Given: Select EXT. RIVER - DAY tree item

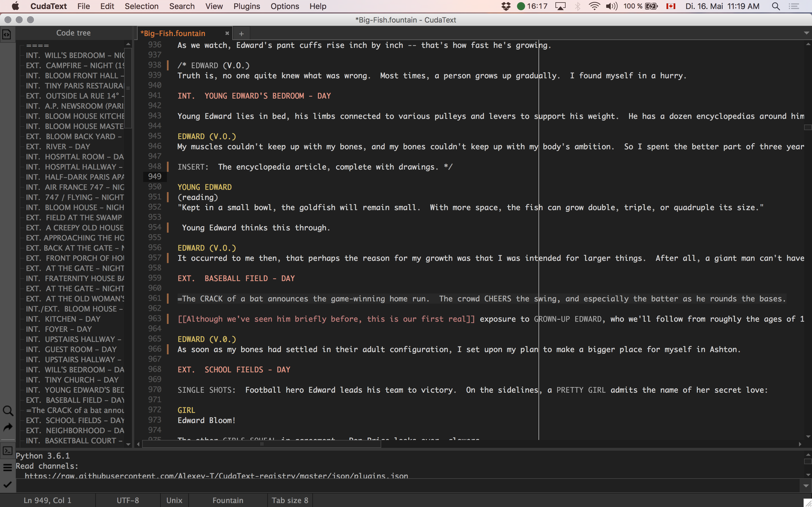Looking at the screenshot, I should click(68, 146).
